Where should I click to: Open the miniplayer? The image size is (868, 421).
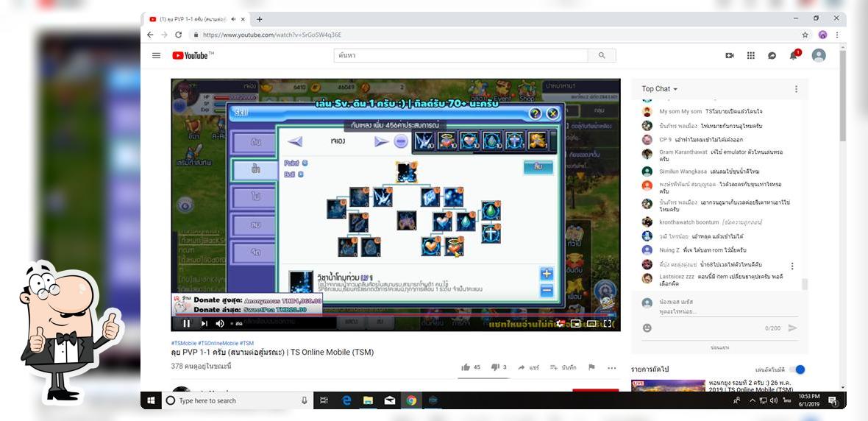point(576,324)
